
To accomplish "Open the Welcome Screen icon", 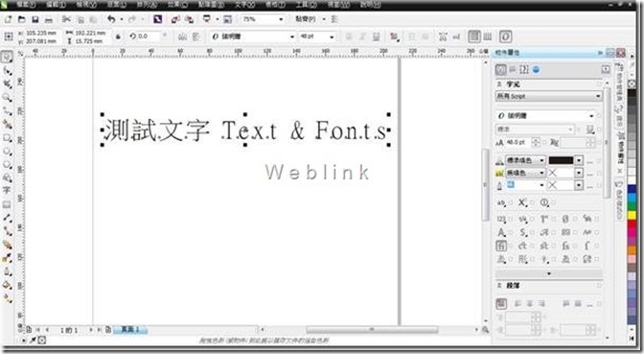I will pyautogui.click(x=228, y=19).
